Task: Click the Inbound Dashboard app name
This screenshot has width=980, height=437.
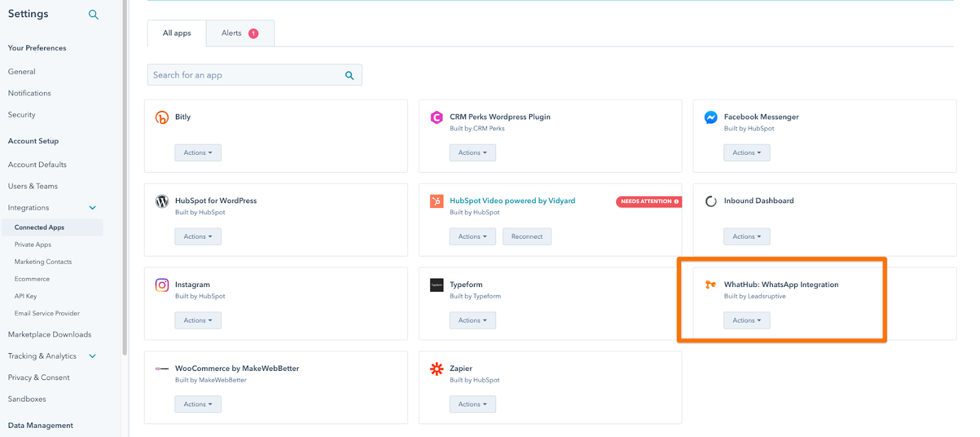Action: pyautogui.click(x=759, y=201)
